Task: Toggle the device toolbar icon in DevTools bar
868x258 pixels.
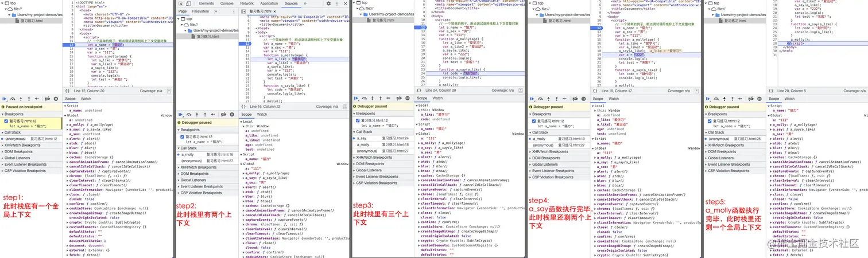Action: pos(189,3)
